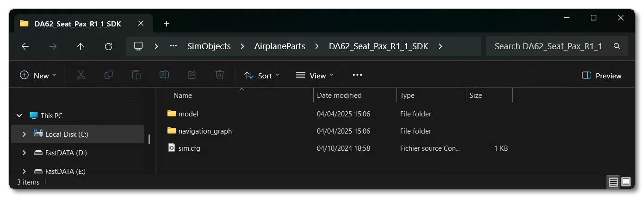Open chevron after AirplaneParts breadcrumb
Viewport: 644px width, 198px height.
[317, 46]
